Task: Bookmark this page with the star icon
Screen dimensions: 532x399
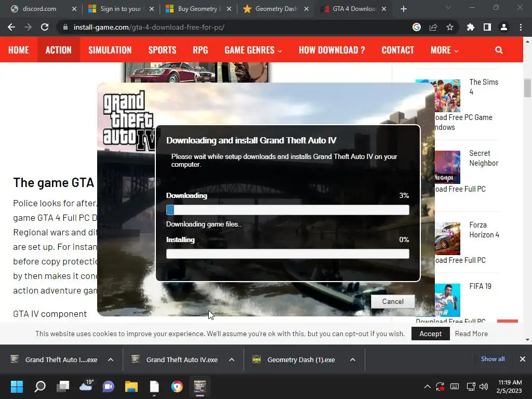Action: 450,27
